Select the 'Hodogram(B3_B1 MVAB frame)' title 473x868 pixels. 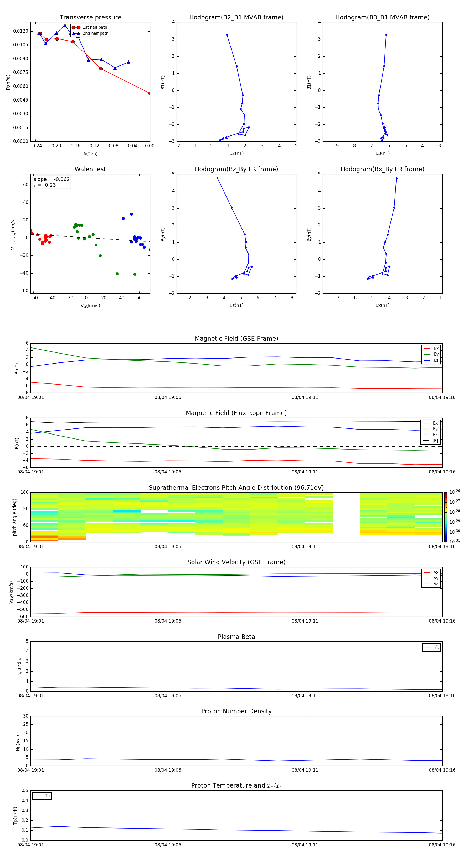click(x=382, y=18)
